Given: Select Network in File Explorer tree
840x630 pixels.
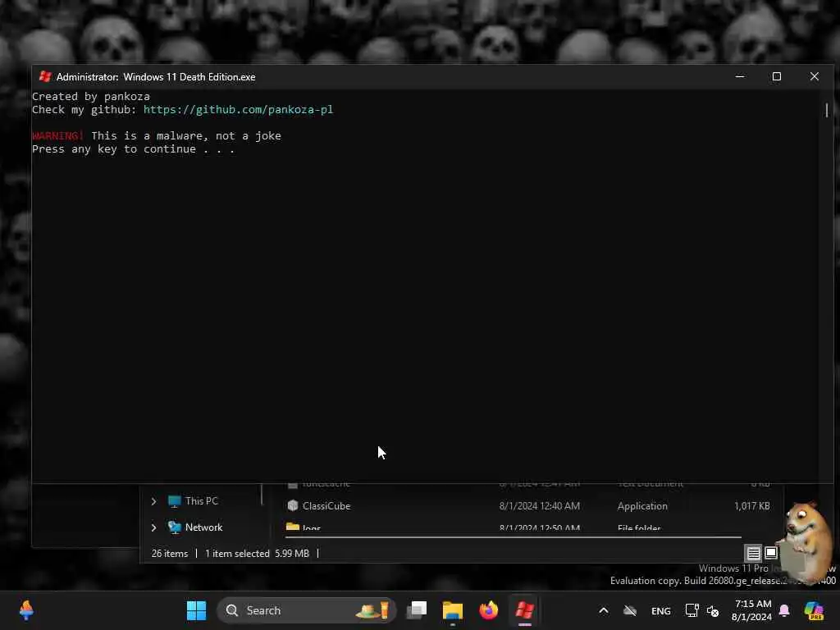Looking at the screenshot, I should (203, 527).
